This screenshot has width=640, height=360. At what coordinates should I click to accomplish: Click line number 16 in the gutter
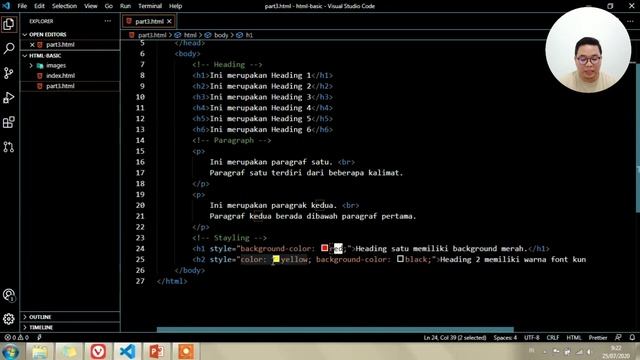[x=140, y=162]
